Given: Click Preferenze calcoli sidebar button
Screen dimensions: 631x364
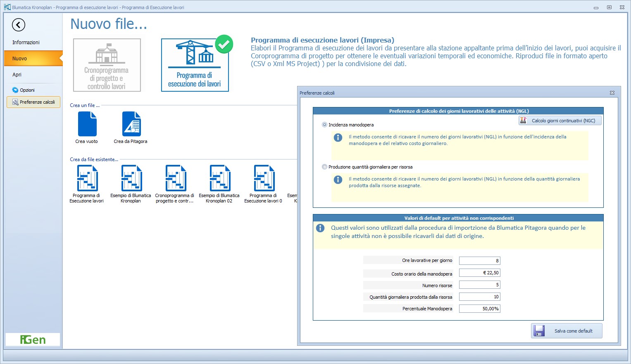Looking at the screenshot, I should pos(33,102).
